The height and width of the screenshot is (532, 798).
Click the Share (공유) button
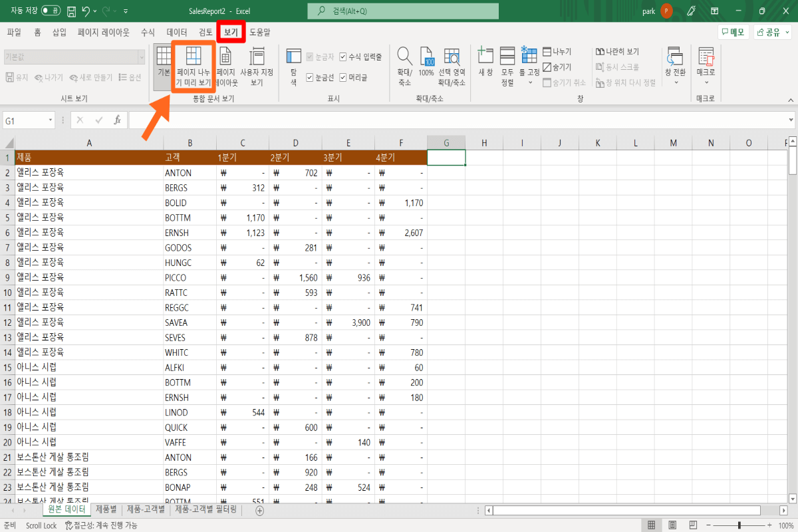(x=774, y=32)
